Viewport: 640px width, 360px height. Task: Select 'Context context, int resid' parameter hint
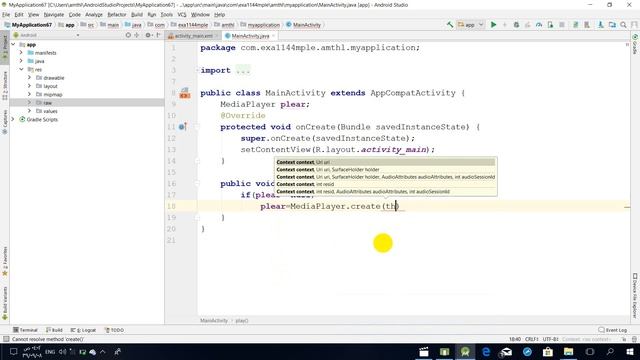[385, 184]
